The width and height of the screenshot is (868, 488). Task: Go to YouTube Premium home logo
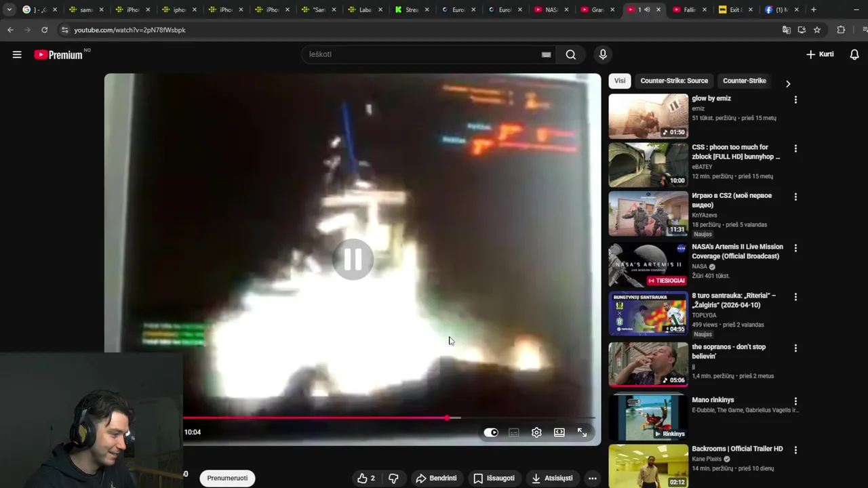coord(59,55)
